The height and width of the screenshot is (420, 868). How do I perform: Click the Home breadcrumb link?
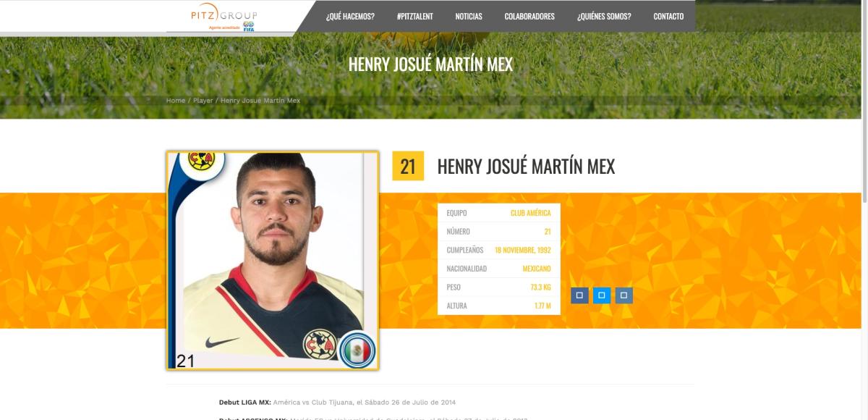[176, 101]
